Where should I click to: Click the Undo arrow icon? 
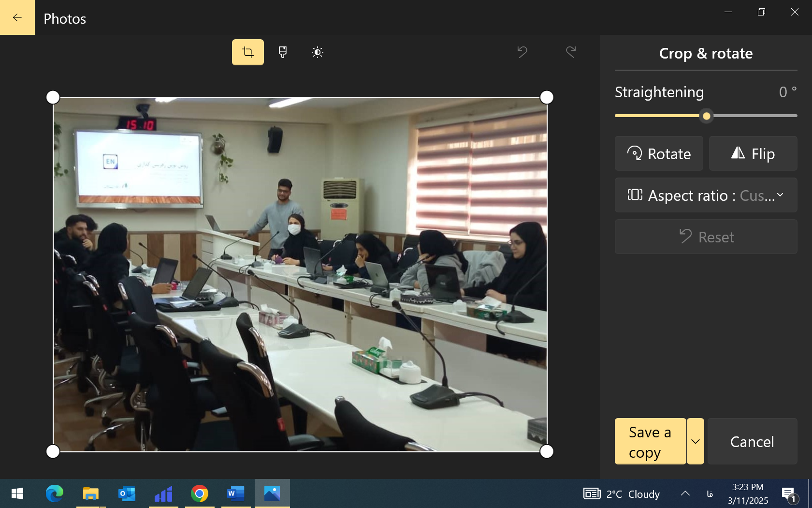(522, 52)
